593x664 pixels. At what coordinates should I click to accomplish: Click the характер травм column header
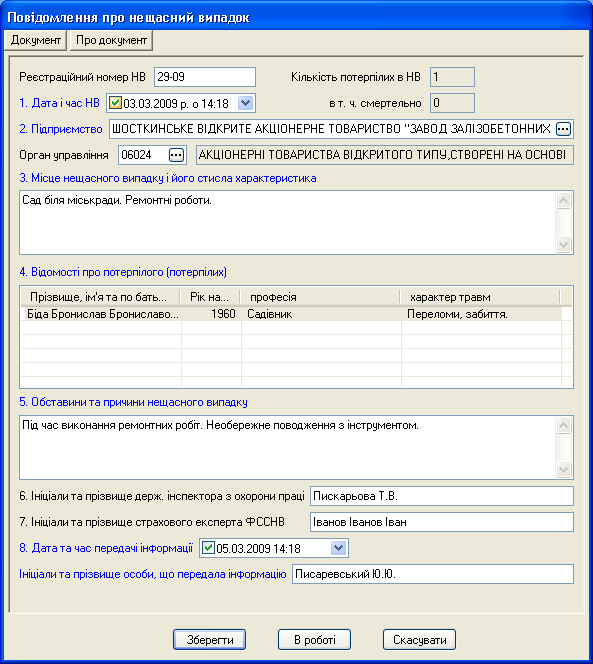click(480, 297)
